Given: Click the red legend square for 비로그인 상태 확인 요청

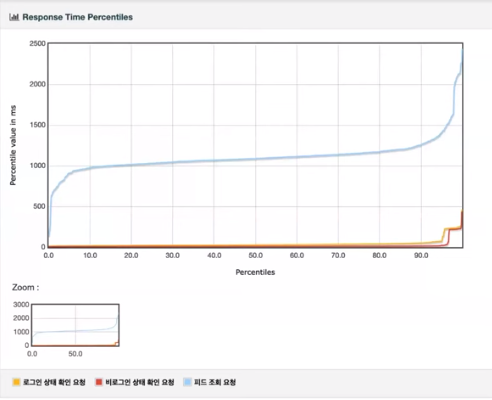Looking at the screenshot, I should click(99, 382).
